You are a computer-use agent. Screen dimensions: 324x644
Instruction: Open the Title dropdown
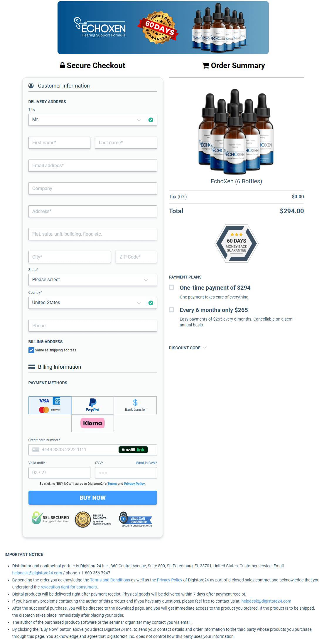[93, 120]
